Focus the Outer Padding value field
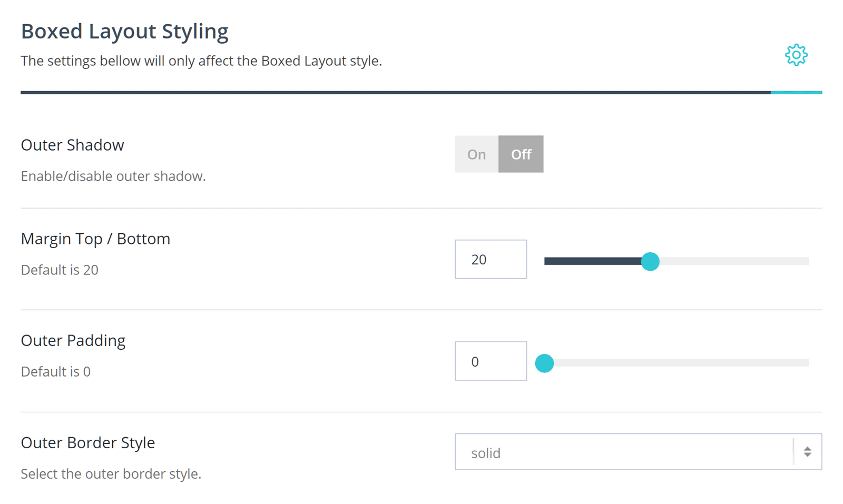Viewport: 843px width, 504px height. (x=491, y=361)
